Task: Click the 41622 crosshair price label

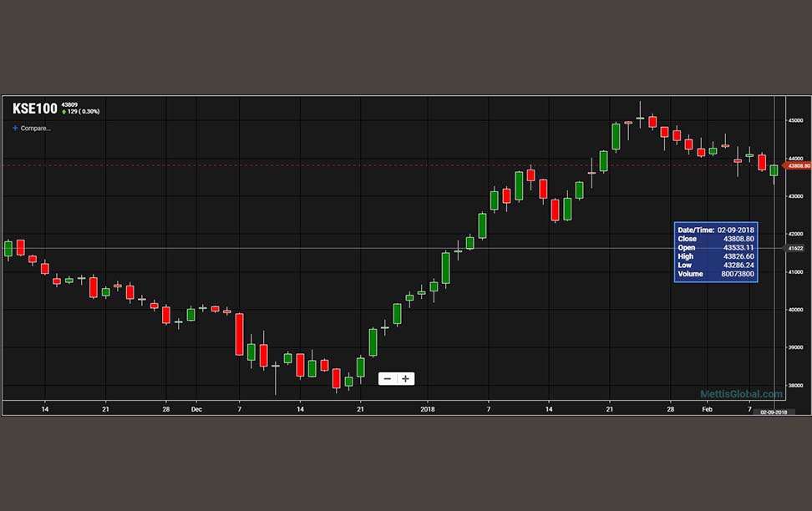Action: (x=795, y=249)
